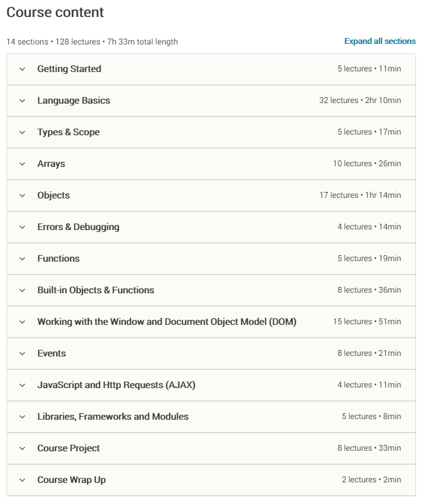This screenshot has height=504, width=423.
Task: Click the Course Wrap Up chevron
Action: (22, 480)
